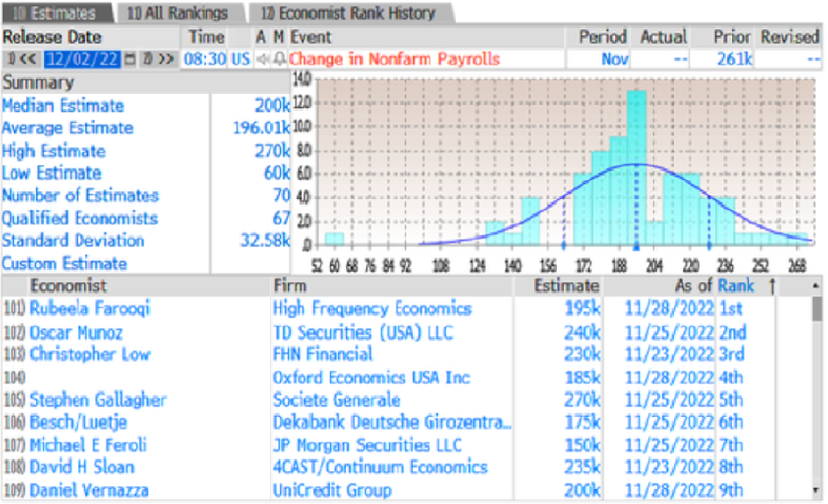The height and width of the screenshot is (504, 828).
Task: Open the calendar date picker icon
Action: [x=130, y=59]
